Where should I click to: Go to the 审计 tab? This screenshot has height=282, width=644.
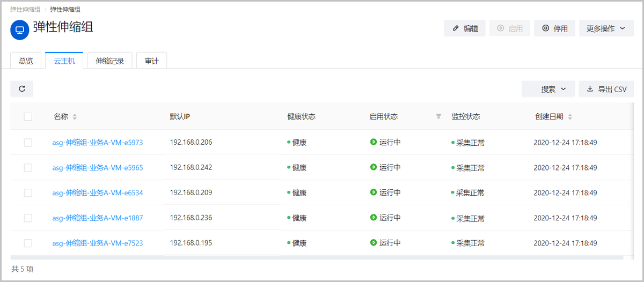tap(151, 61)
